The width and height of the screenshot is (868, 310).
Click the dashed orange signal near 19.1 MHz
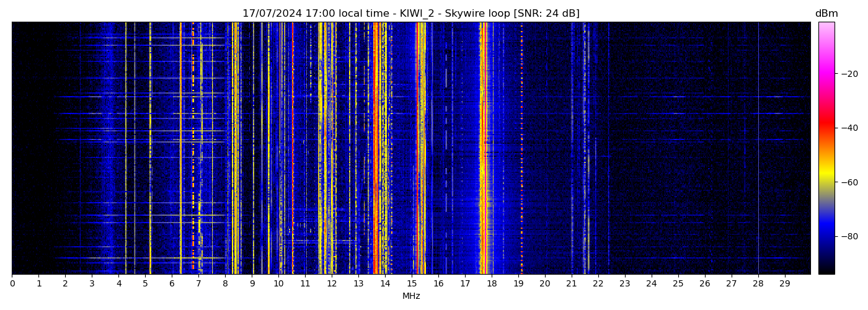coord(521,149)
